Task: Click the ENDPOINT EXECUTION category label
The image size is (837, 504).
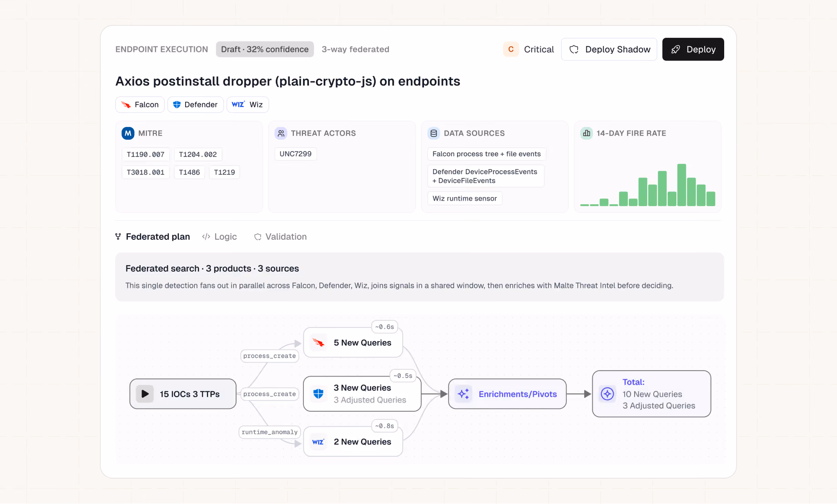Action: pyautogui.click(x=161, y=49)
